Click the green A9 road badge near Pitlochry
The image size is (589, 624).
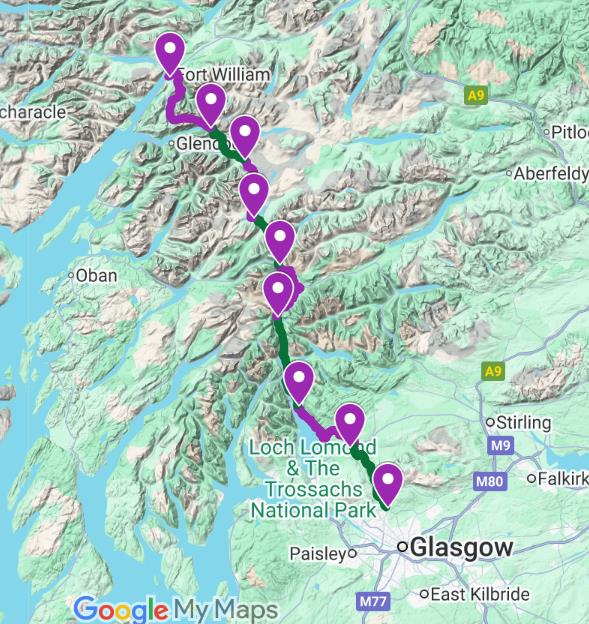point(476,96)
